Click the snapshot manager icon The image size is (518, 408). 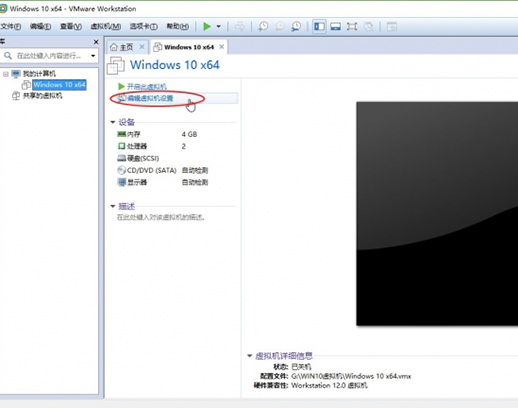[296, 26]
